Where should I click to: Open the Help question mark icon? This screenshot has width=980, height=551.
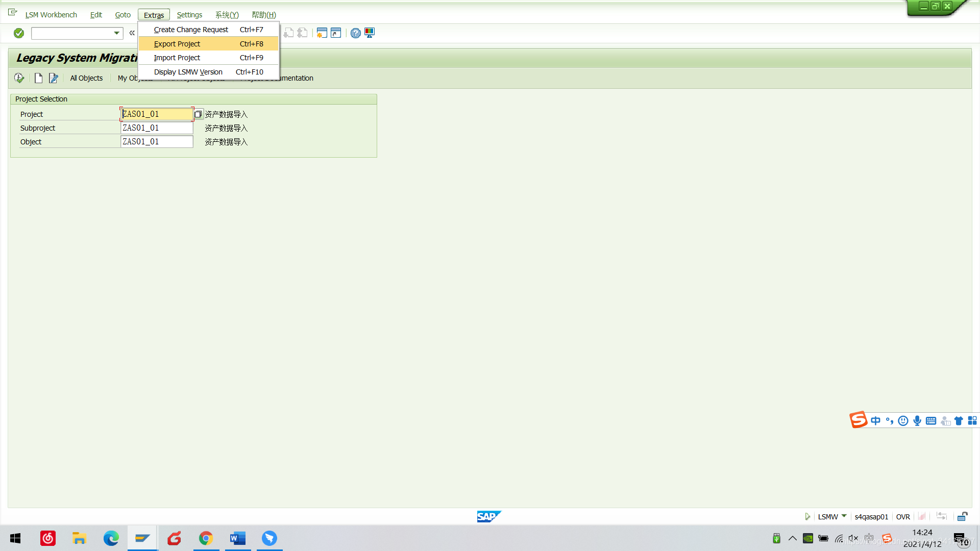[355, 33]
